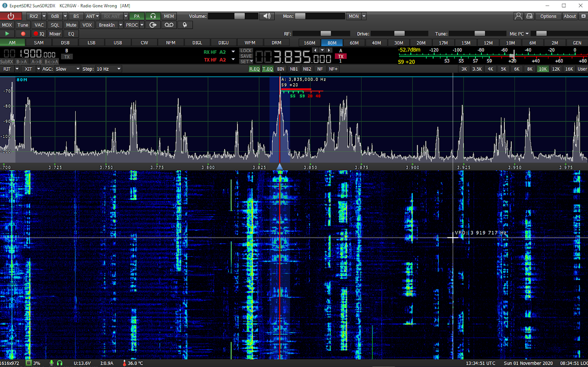
Task: Click the headphones icon in status bar
Action: click(x=60, y=363)
